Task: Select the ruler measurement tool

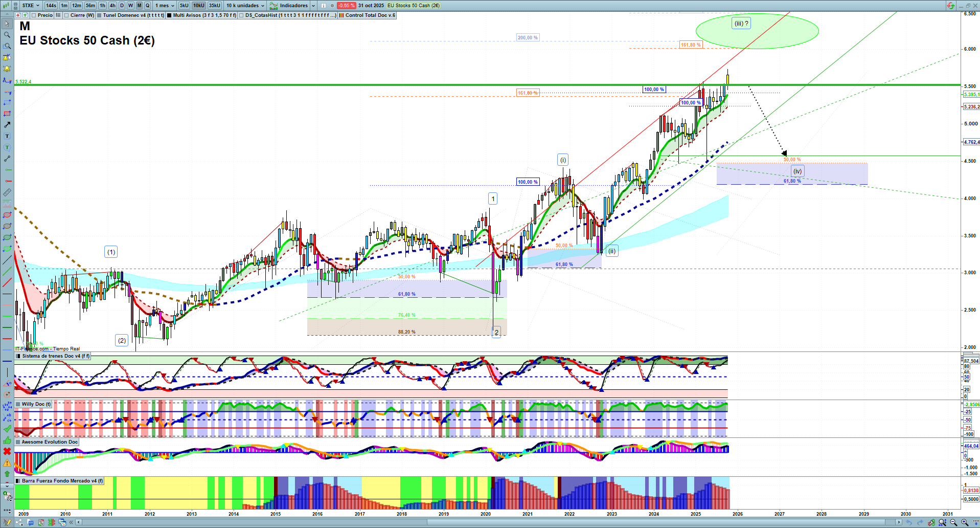Action: 7,192
